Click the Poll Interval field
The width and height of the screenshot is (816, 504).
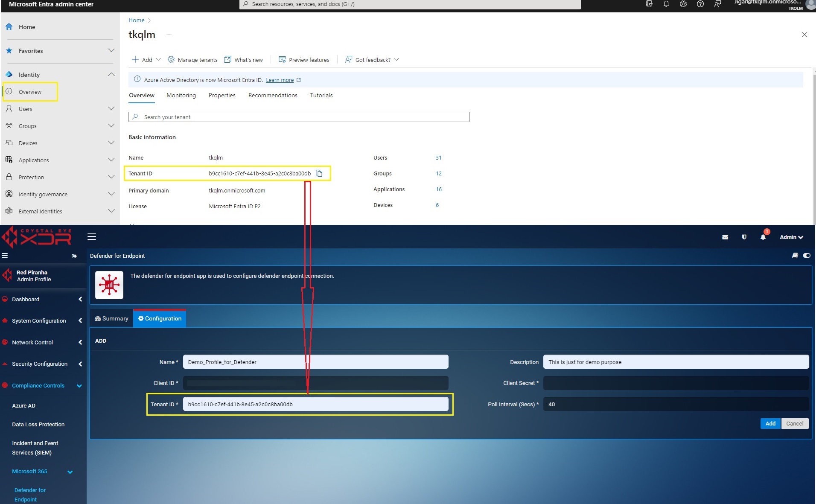tap(676, 404)
